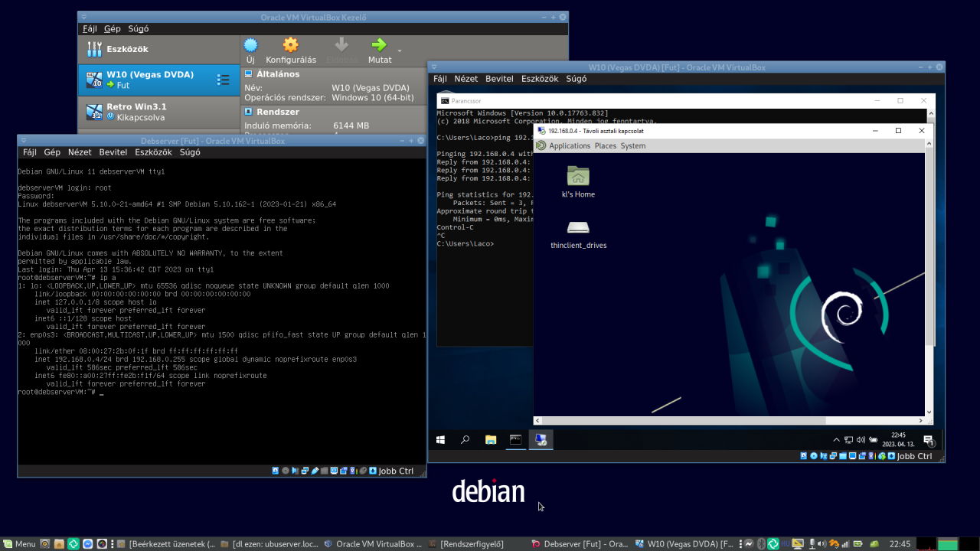The width and height of the screenshot is (980, 551).
Task: Open the Linux Mint Menu button
Action: pos(21,544)
